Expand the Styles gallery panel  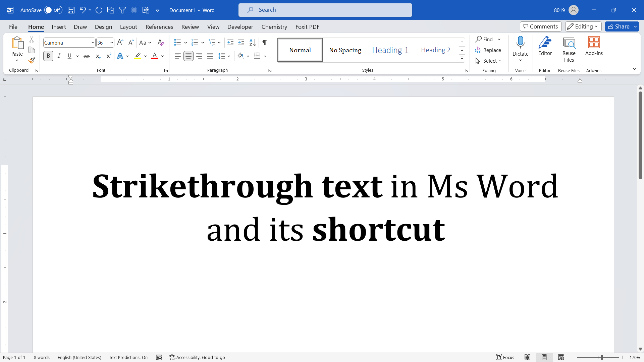coord(462,58)
